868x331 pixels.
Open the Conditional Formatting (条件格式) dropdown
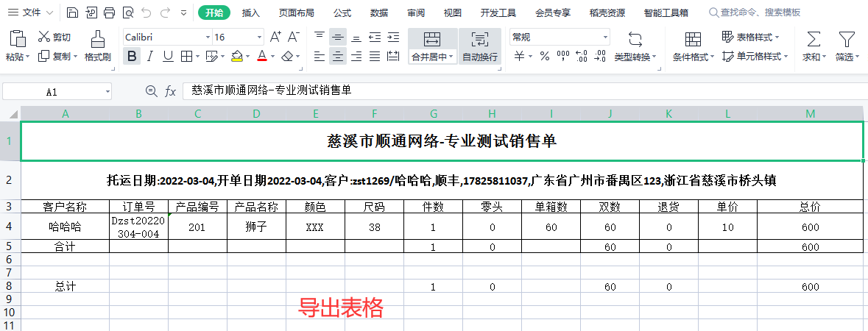tap(693, 46)
